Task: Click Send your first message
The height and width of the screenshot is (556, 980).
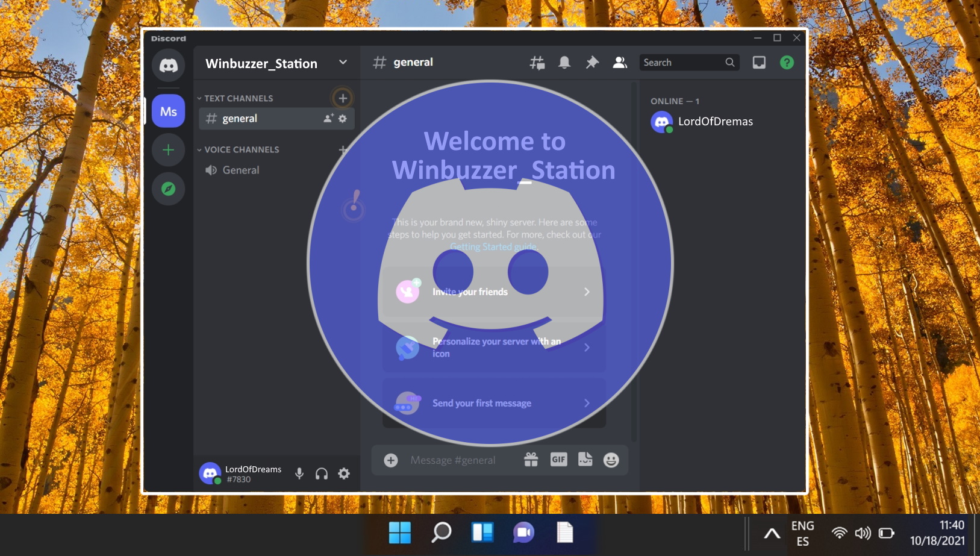Action: 494,404
